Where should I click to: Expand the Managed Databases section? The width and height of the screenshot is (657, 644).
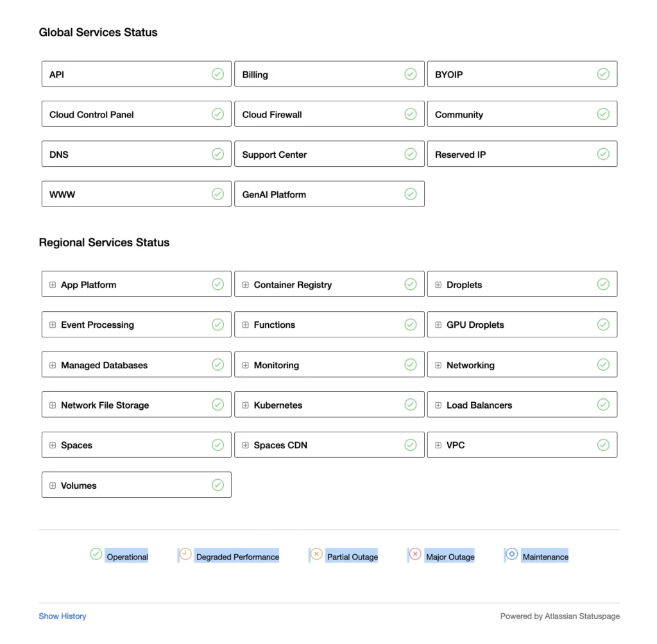51,364
